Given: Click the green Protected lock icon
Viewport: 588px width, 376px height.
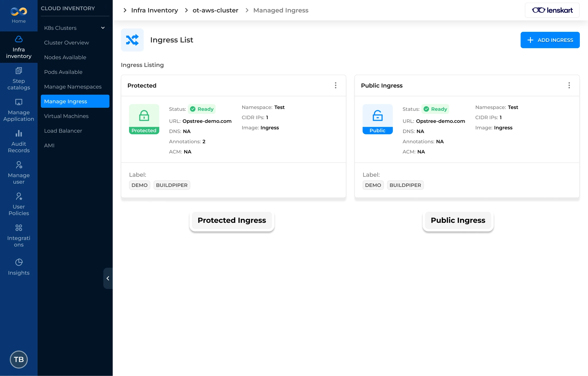Looking at the screenshot, I should tap(144, 119).
